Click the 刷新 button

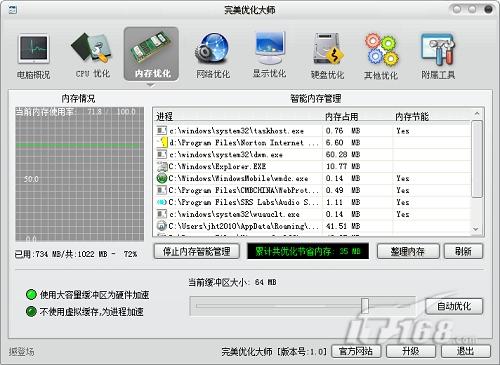463,251
